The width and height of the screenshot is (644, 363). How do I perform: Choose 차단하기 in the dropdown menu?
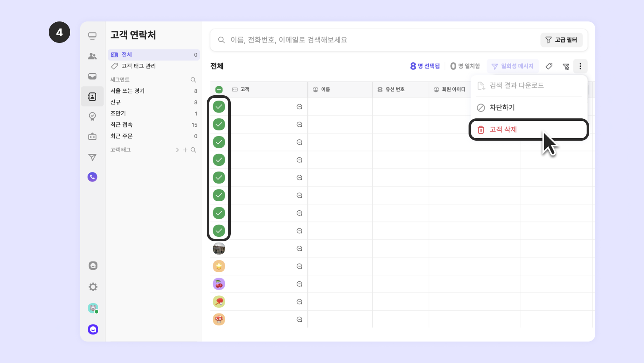pyautogui.click(x=502, y=108)
